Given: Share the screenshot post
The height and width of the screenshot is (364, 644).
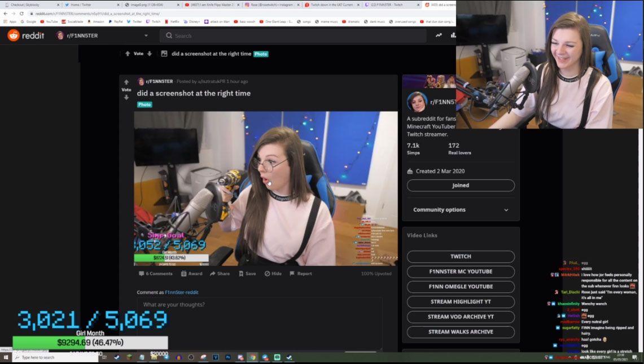Looking at the screenshot, I should 220,274.
